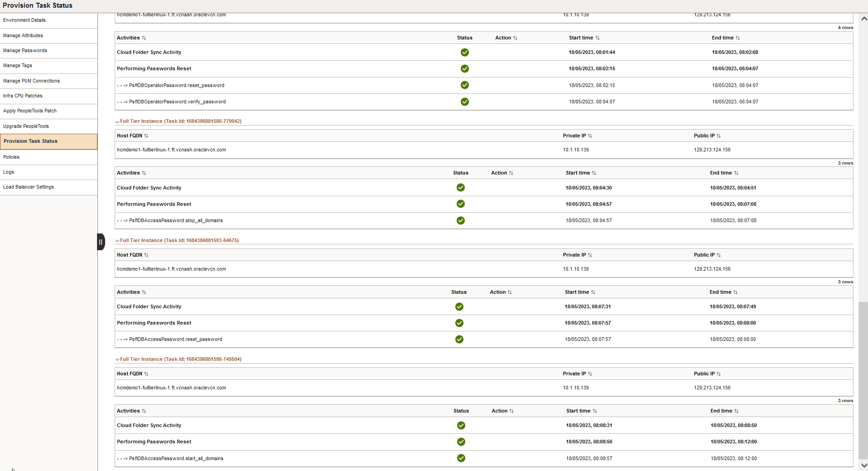Image resolution: width=868 pixels, height=471 pixels.
Task: Select Upgrade PeopleTools from the sidebar
Action: [26, 126]
